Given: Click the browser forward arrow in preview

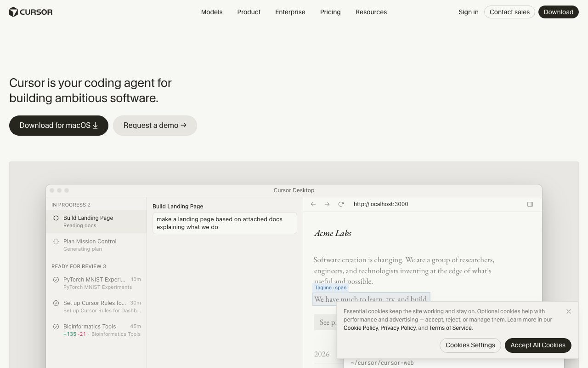Looking at the screenshot, I should [x=327, y=204].
